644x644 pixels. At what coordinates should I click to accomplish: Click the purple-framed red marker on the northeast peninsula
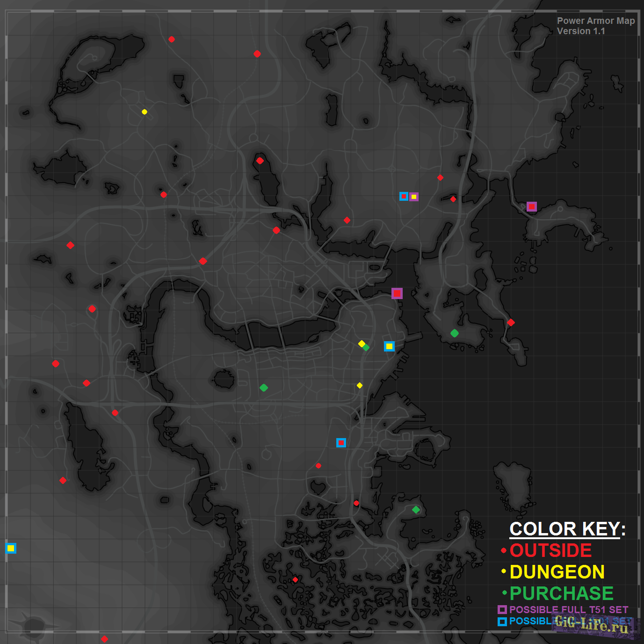(x=531, y=206)
